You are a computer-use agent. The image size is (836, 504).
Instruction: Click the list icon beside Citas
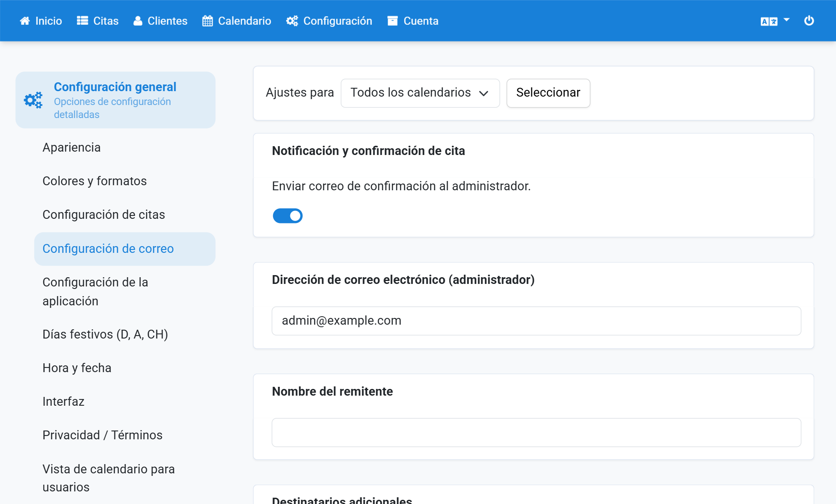click(82, 21)
